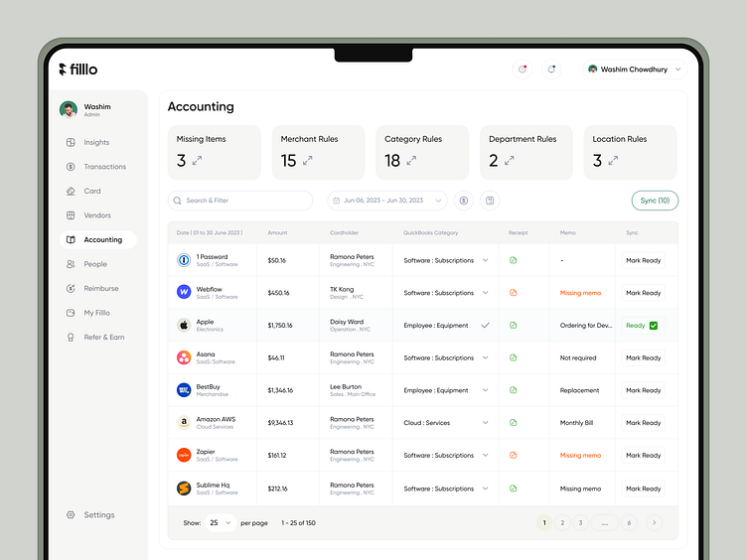Go to page 2 of results
747x560 pixels.
point(562,522)
